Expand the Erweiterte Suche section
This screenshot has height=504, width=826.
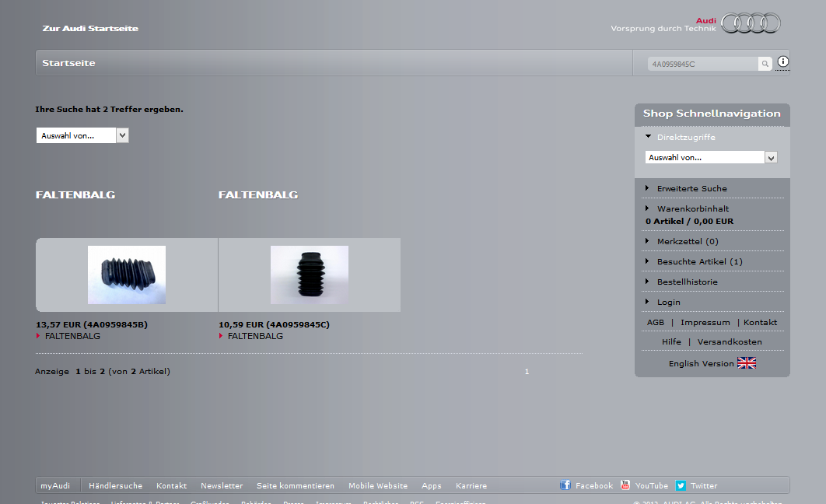691,188
